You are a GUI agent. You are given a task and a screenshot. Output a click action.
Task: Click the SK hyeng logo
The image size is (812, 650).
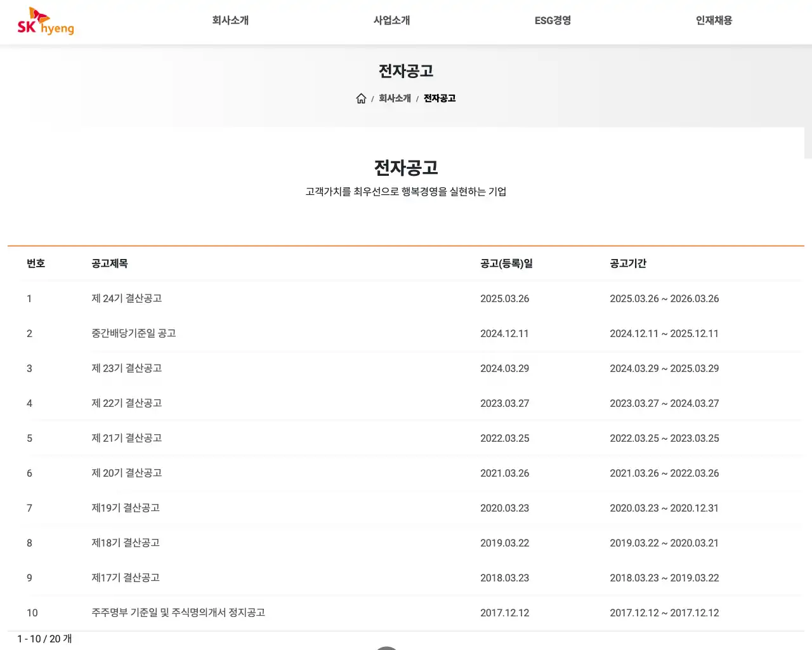click(x=46, y=22)
